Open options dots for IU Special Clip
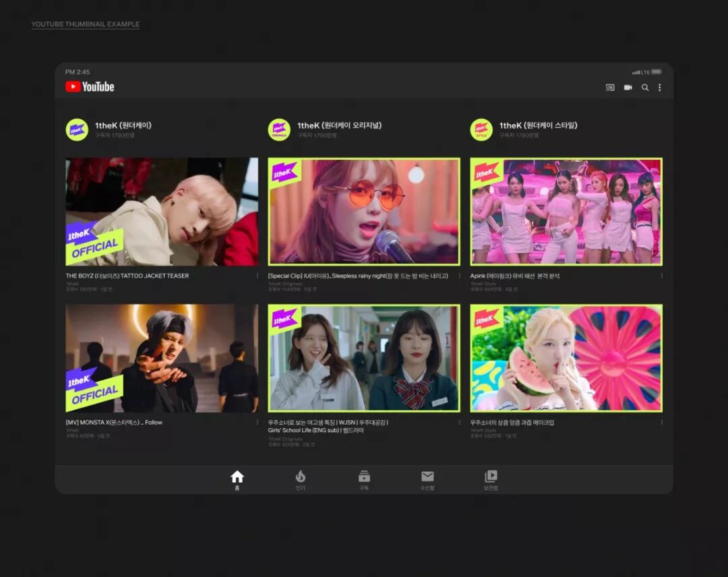Screen dimensions: 728x577 [x=460, y=276]
